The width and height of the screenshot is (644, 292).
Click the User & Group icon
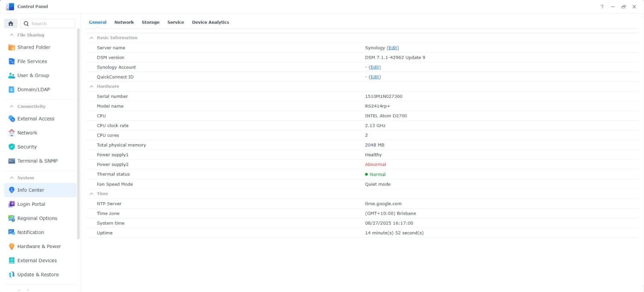[12, 76]
